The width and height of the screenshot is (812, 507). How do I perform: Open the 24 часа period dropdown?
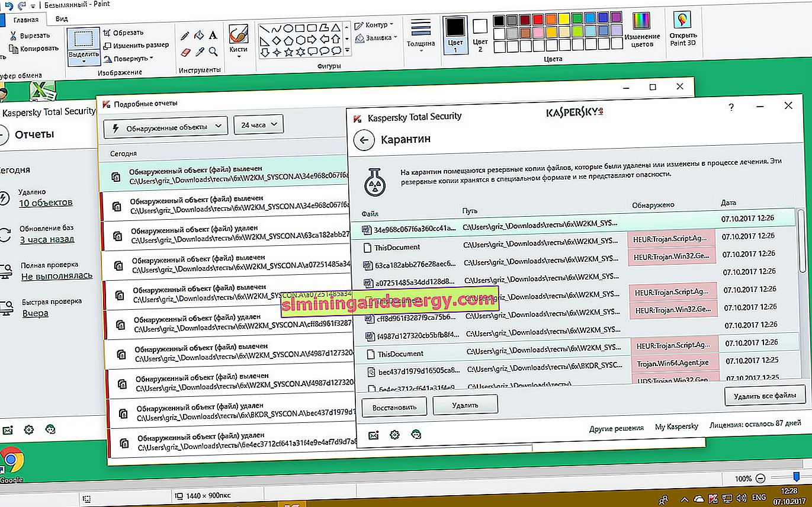coord(259,125)
